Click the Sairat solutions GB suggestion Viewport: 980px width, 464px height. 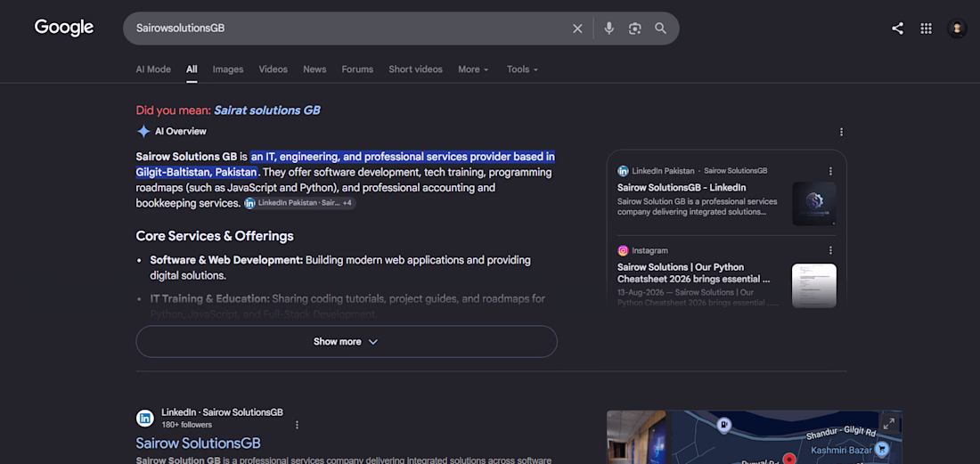pos(267,110)
